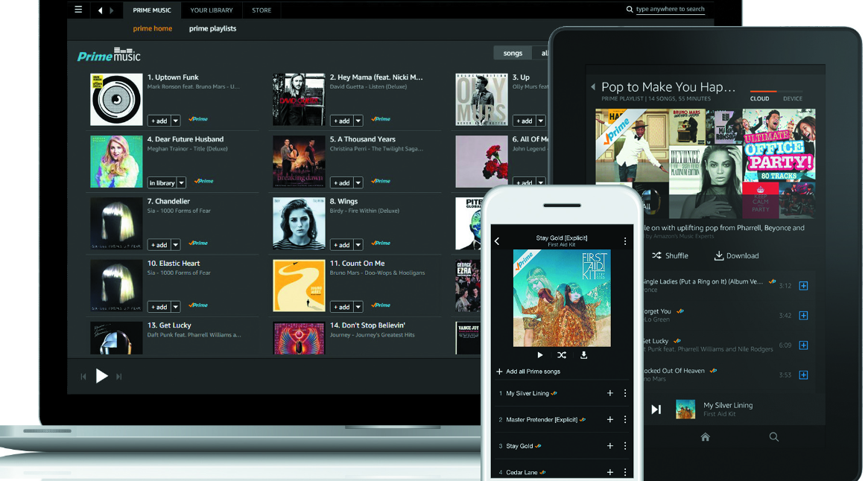Viewport: 868px width, 481px height.
Task: Open the Uptown Funk album cover
Action: tap(116, 100)
